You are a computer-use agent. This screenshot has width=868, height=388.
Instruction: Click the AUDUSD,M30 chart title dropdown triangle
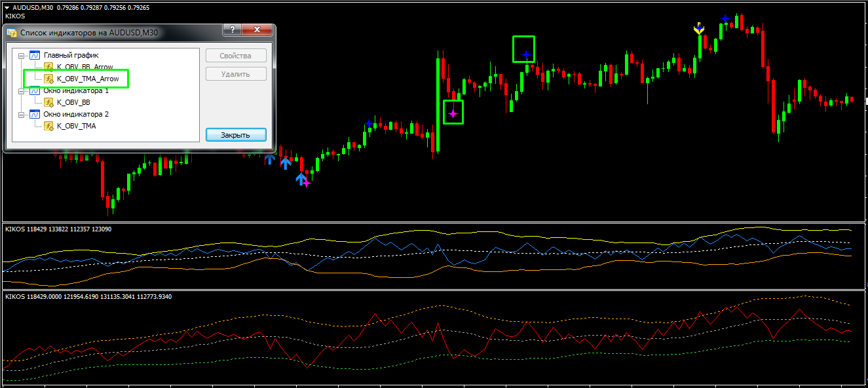(x=7, y=7)
